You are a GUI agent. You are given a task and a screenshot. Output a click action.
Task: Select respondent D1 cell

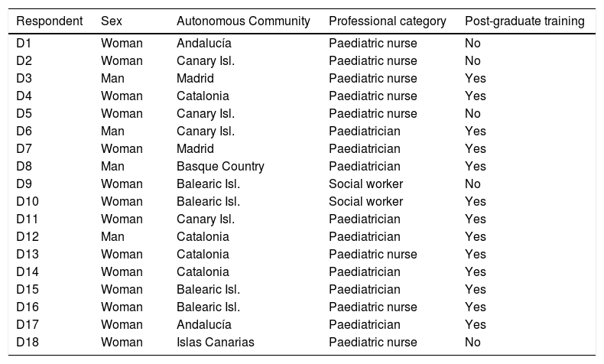(24, 44)
